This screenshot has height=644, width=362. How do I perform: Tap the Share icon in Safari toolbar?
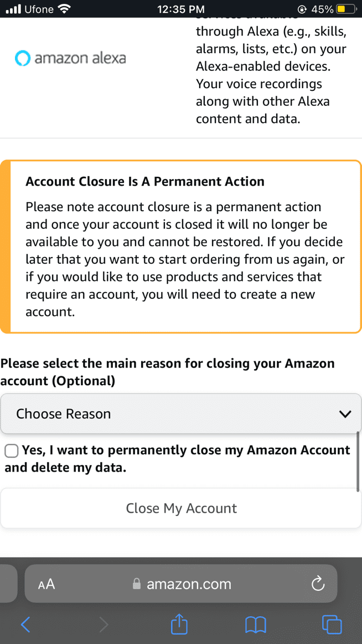(x=178, y=624)
